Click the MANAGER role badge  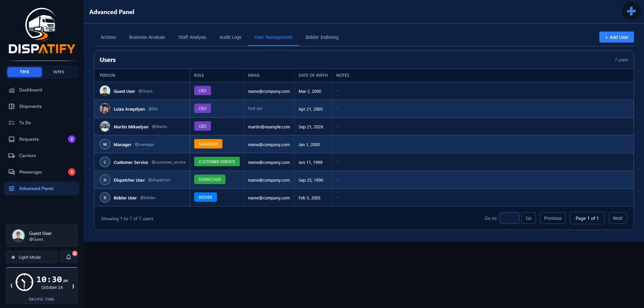(208, 144)
